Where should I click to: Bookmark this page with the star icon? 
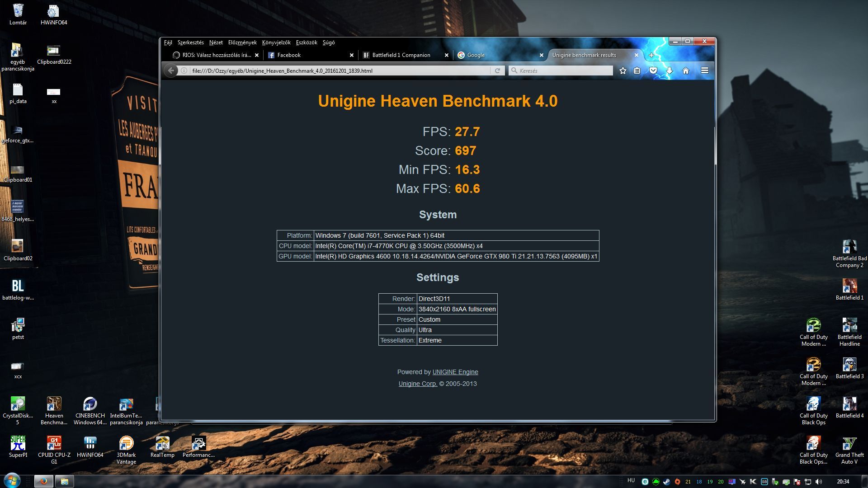point(623,70)
